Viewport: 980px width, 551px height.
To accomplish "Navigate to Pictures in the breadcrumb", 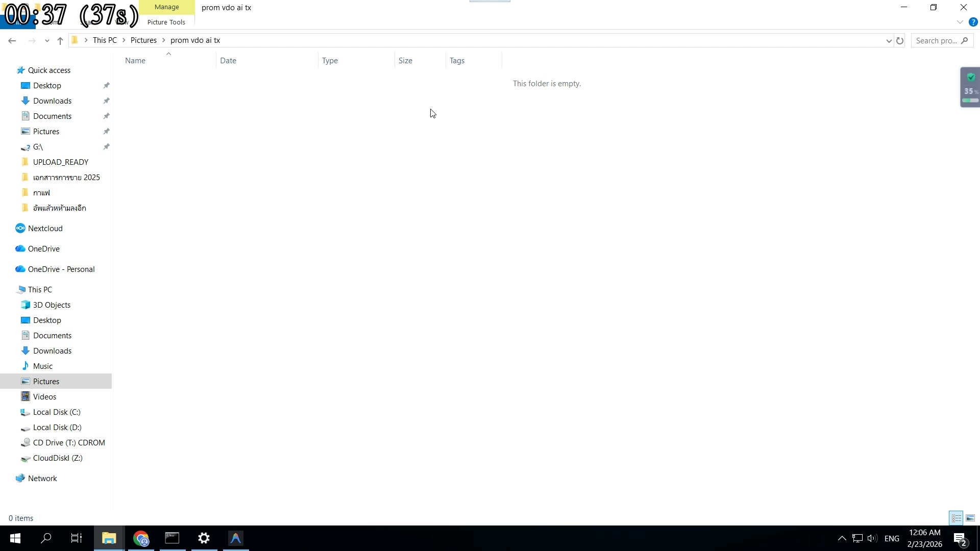I will 143,40.
